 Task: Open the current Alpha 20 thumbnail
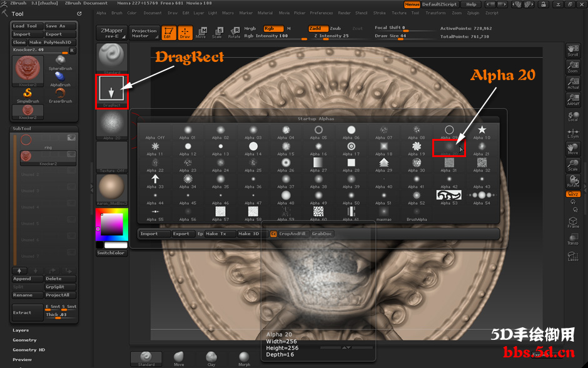(112, 125)
